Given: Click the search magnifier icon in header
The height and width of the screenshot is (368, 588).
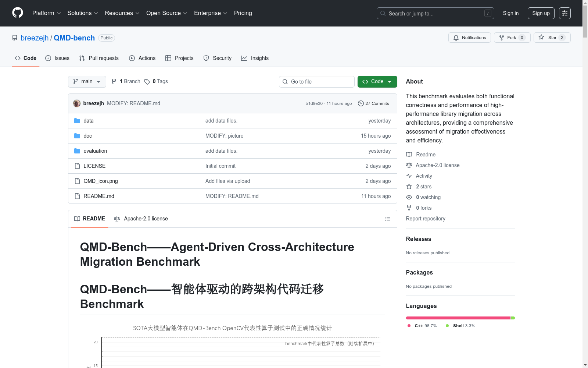Looking at the screenshot, I should point(383,13).
